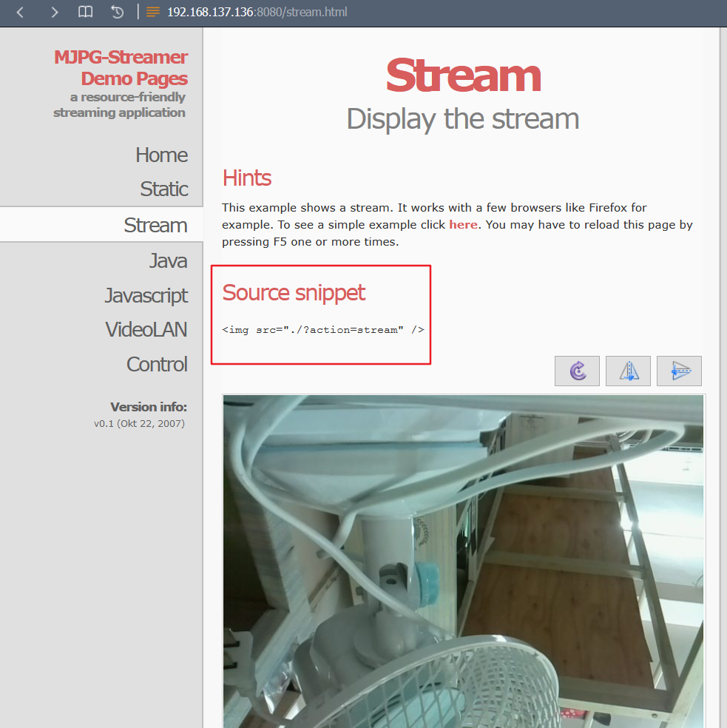
Task: Open the Static page in the sidebar
Action: tap(164, 189)
